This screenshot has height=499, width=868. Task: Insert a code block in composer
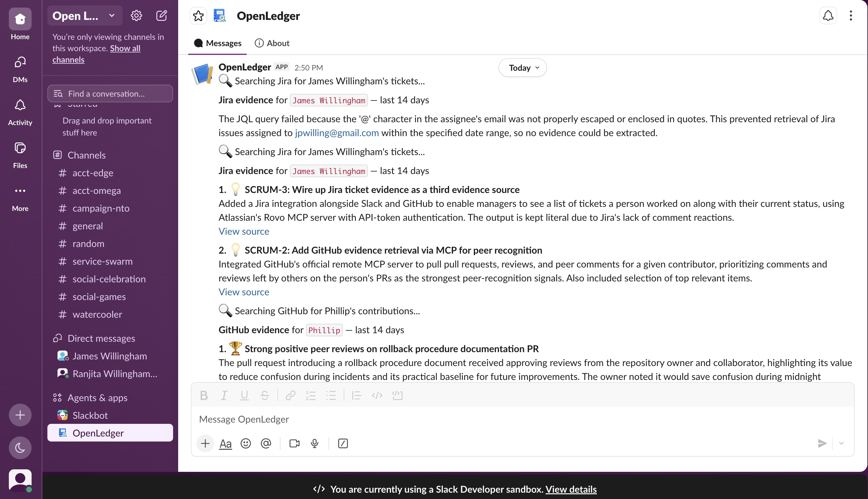[397, 395]
